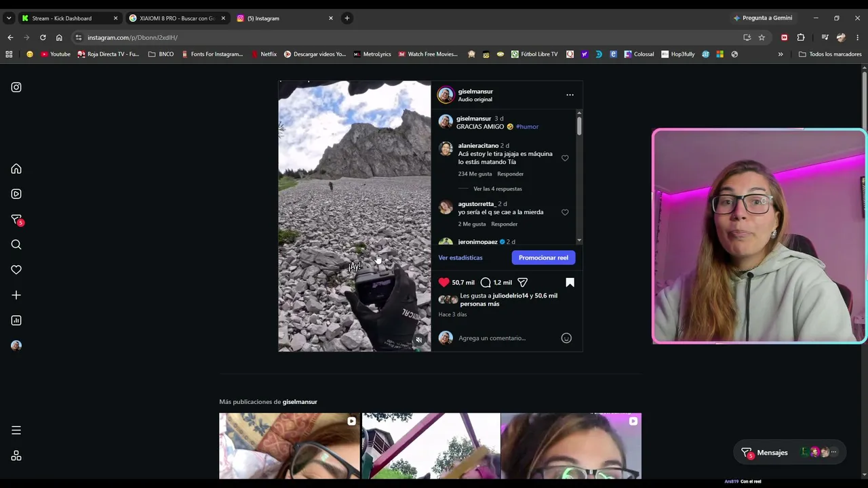Viewport: 868px width, 488px height.
Task: Open the first thumbnail under 'Más publicaciones'
Action: click(x=290, y=446)
